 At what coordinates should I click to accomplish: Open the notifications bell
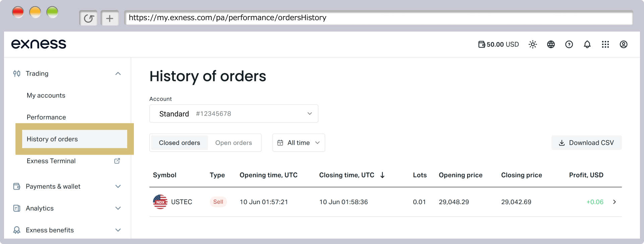point(587,44)
